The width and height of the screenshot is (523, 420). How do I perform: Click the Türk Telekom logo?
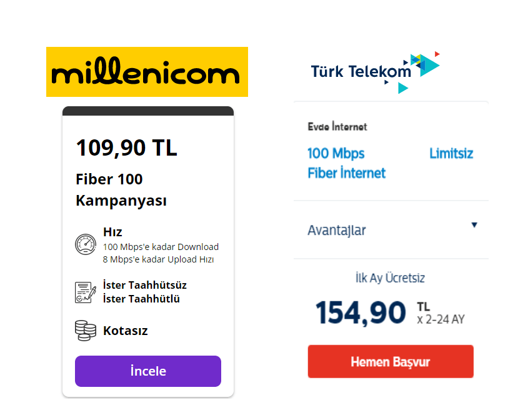(x=361, y=71)
